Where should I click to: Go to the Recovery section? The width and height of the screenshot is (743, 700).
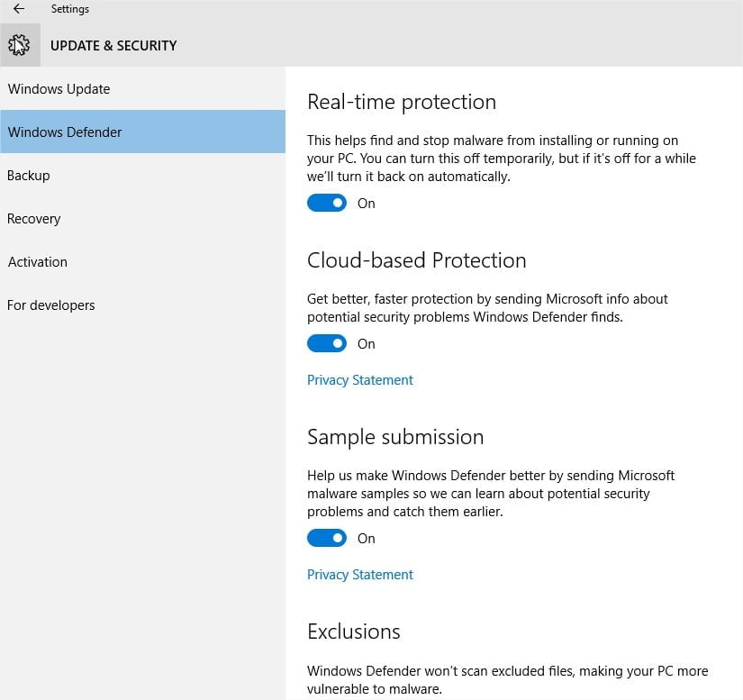tap(142, 219)
